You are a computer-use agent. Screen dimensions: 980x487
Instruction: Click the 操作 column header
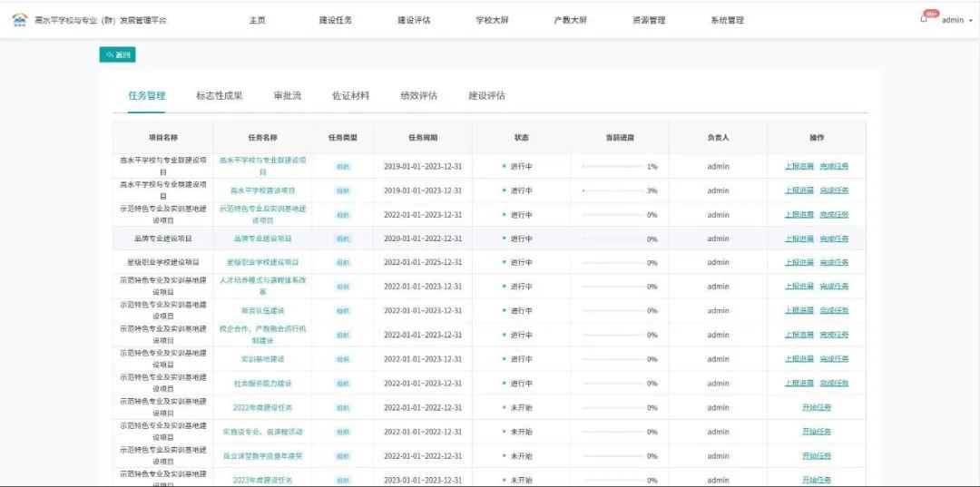[x=817, y=137]
